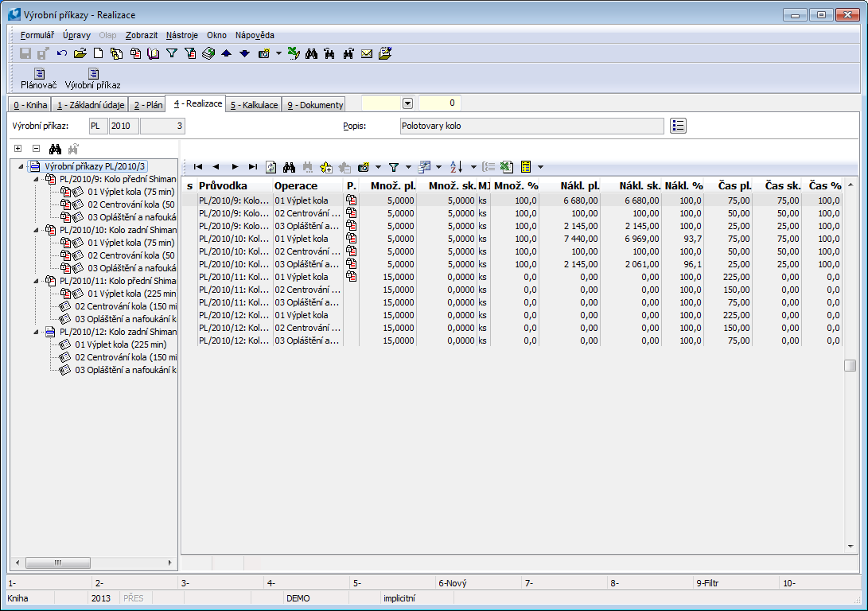This screenshot has width=868, height=611.
Task: Click the blue up arrow in main toolbar
Action: point(227,54)
